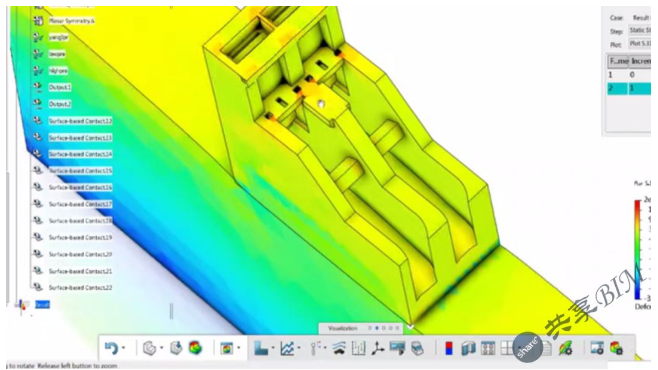Select Surface-based Contact.12 in tree
The image size is (658, 370).
tap(80, 121)
